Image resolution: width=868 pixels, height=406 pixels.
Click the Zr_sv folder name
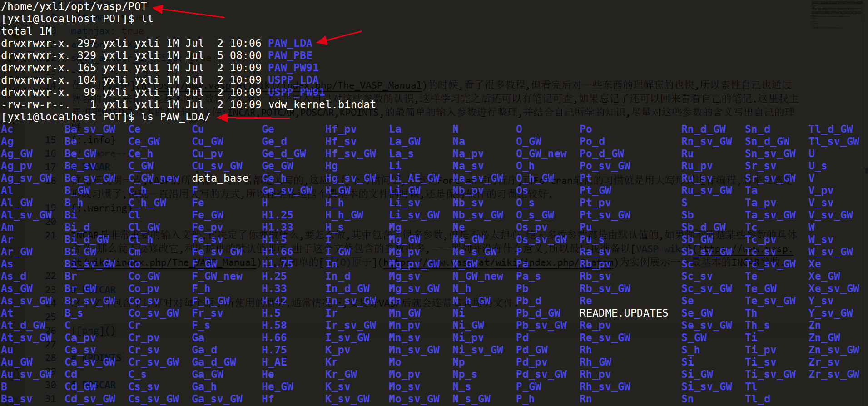pyautogui.click(x=824, y=362)
